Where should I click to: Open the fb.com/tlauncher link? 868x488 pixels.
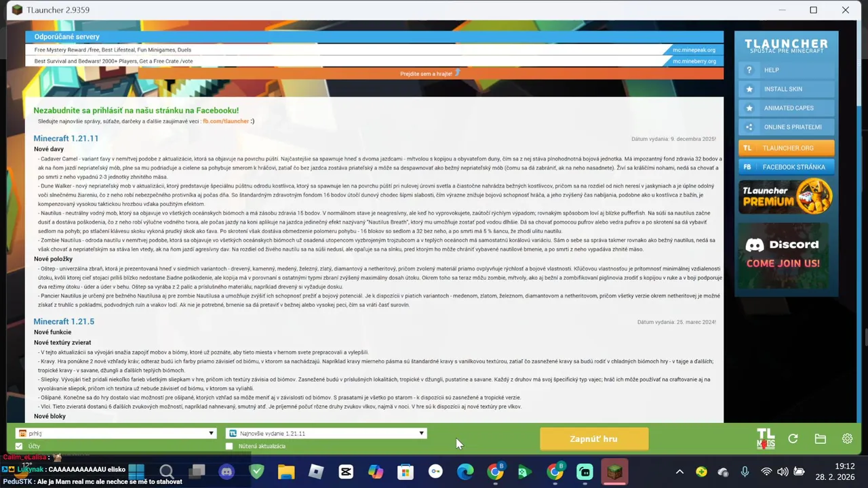226,121
